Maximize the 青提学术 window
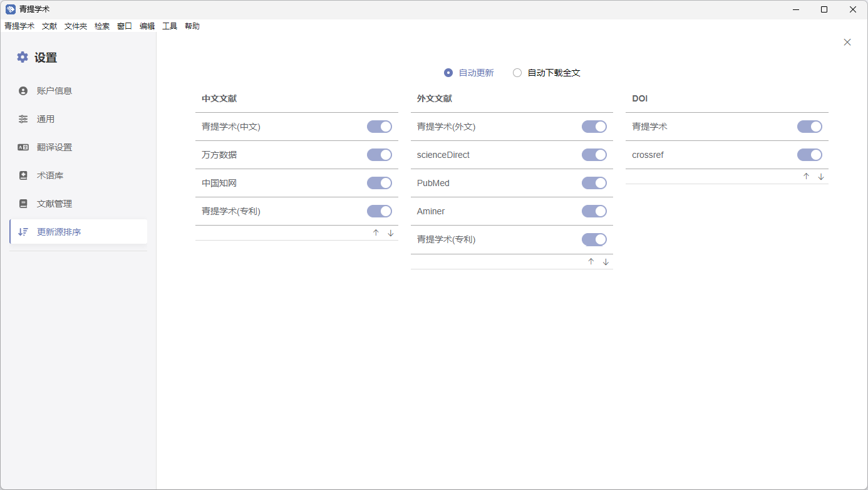The image size is (868, 490). tap(824, 9)
